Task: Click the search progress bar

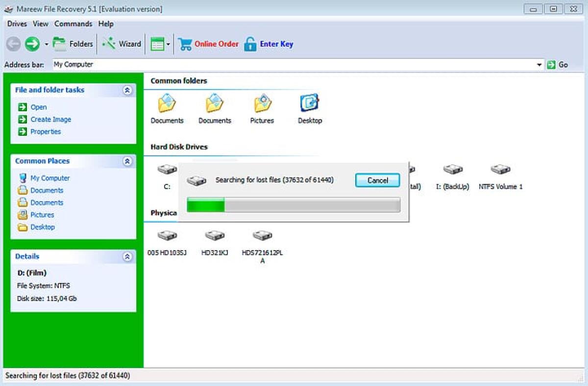Action: [293, 205]
